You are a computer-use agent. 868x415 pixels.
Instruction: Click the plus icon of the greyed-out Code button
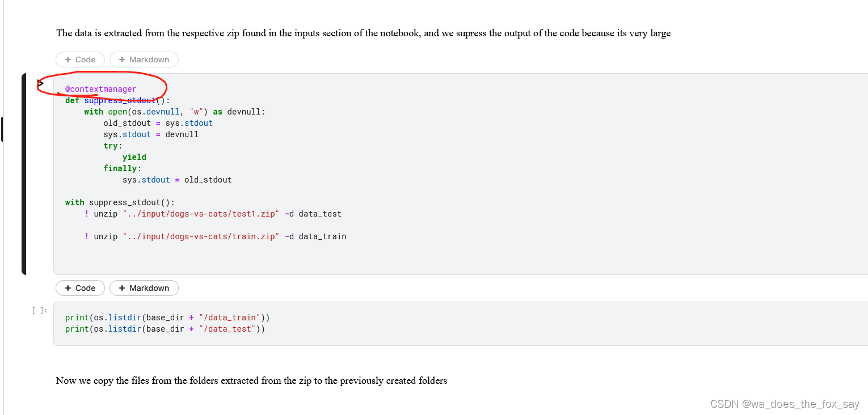click(68, 60)
